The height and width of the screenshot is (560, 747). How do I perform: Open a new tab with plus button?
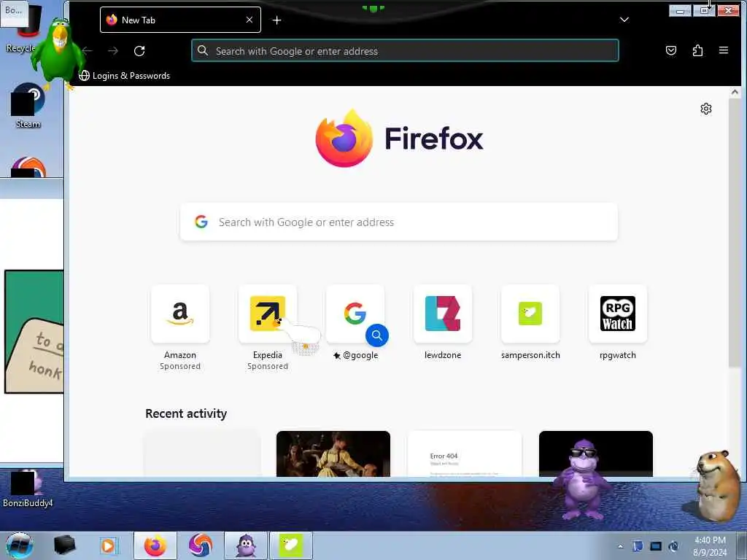276,20
